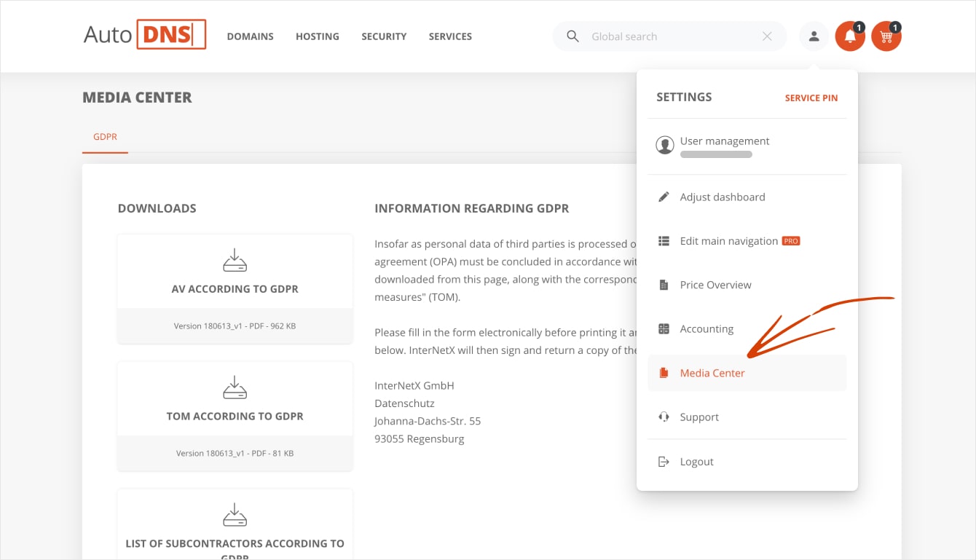Image resolution: width=976 pixels, height=560 pixels.
Task: Select Logout
Action: pos(747,462)
